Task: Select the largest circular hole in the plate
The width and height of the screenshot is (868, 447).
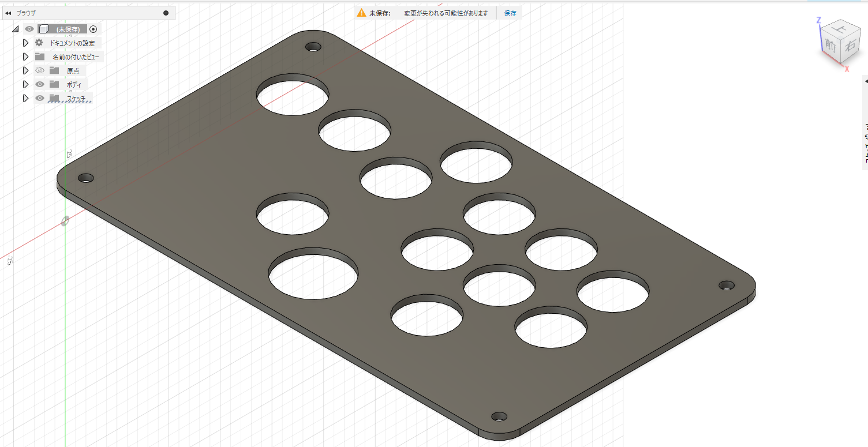Action: point(313,274)
